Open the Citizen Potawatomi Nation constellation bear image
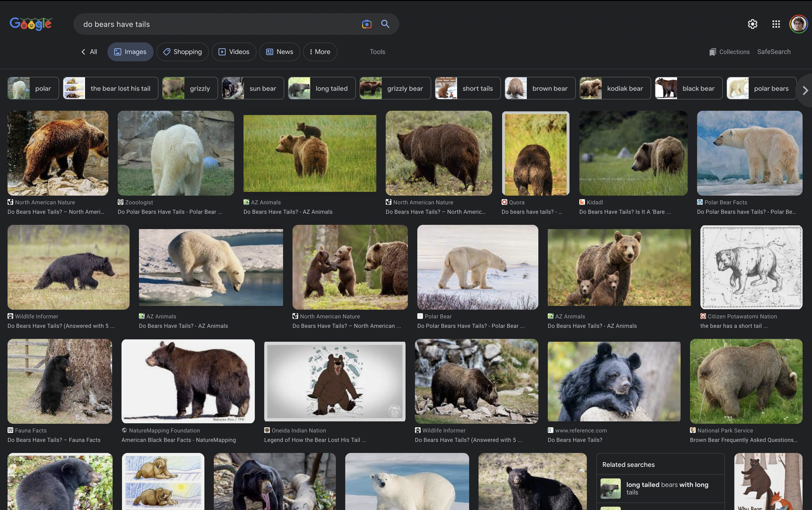The image size is (812, 510). 751,267
